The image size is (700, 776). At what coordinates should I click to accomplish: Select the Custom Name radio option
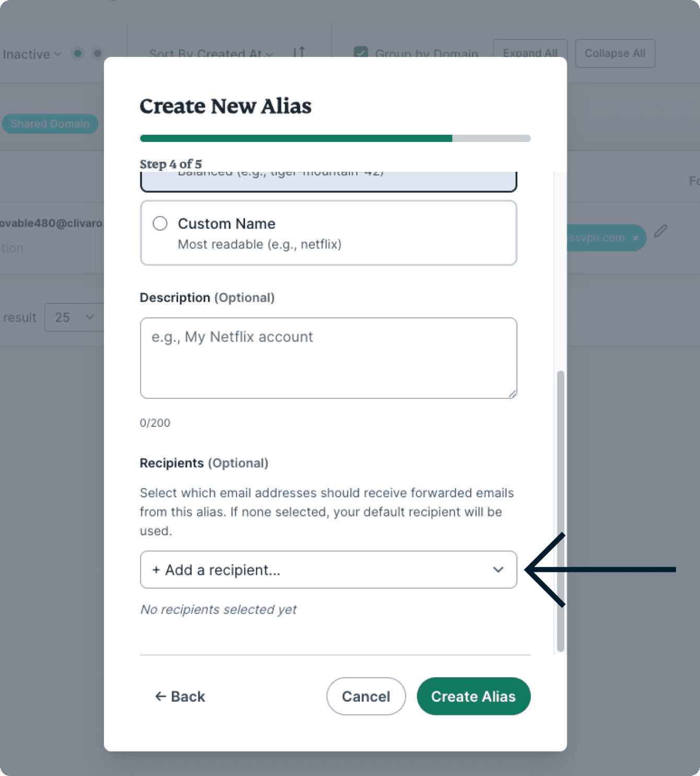(x=160, y=224)
